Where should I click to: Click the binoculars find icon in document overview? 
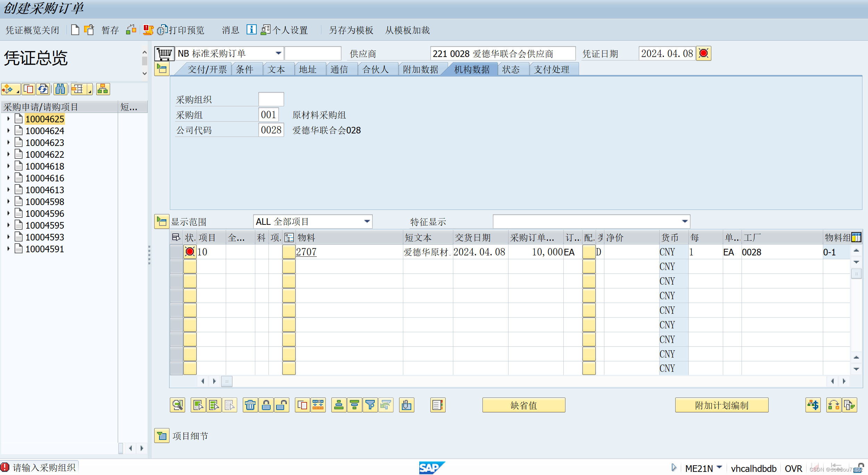point(60,89)
